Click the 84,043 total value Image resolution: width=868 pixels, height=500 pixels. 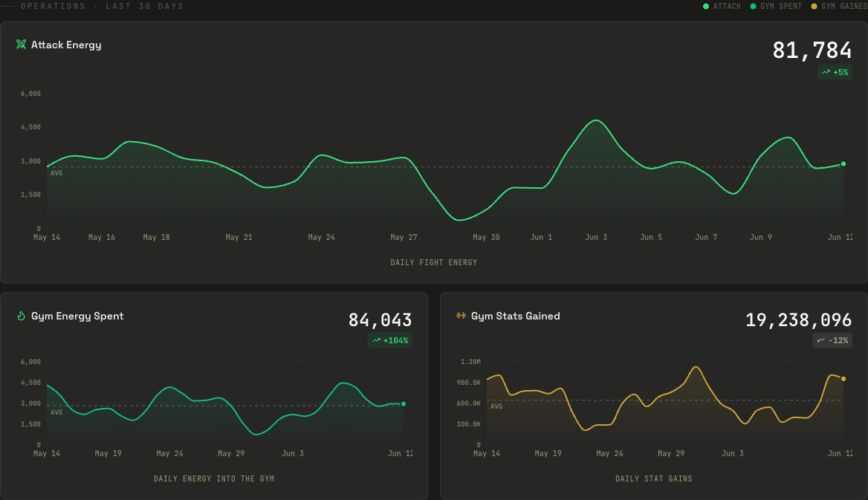pos(380,320)
